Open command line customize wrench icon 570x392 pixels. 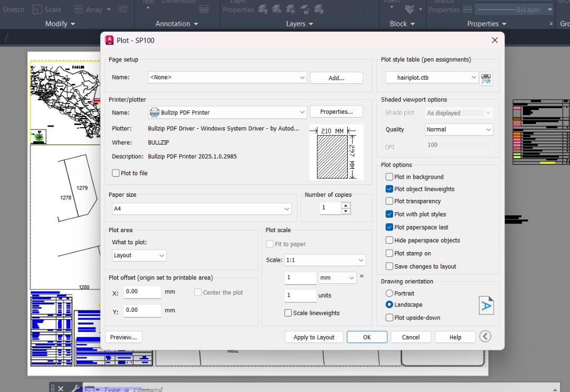pos(75,388)
